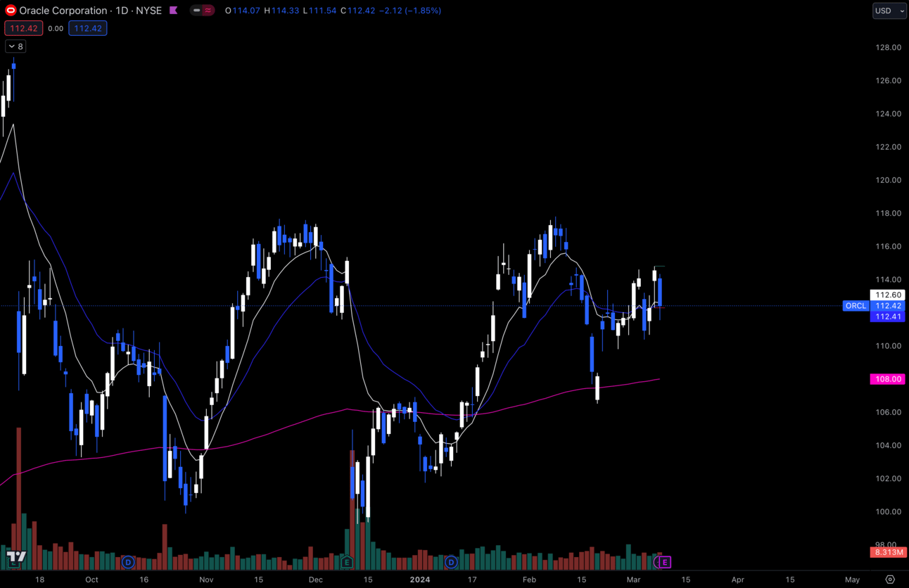Click May on the time axis
Viewport: 909px width, 588px height.
[852, 580]
